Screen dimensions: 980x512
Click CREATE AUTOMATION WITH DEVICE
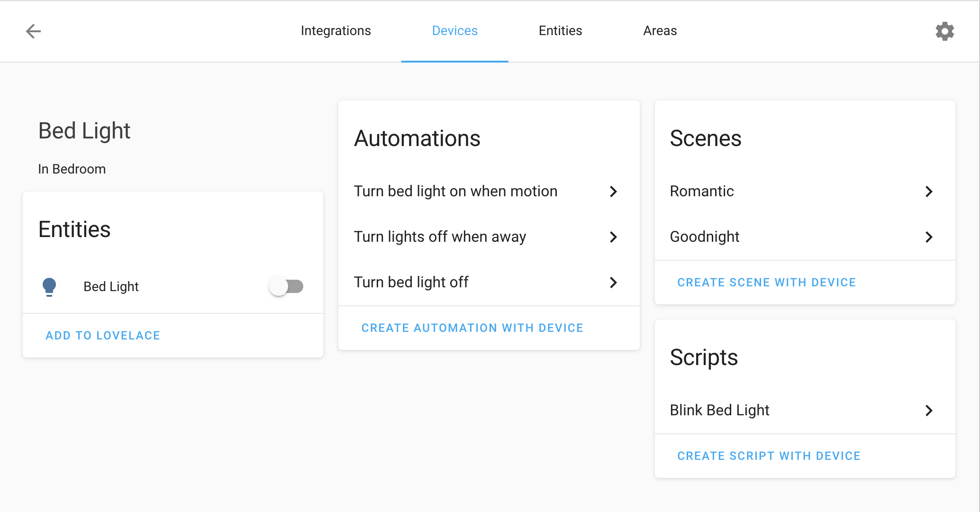click(x=472, y=328)
